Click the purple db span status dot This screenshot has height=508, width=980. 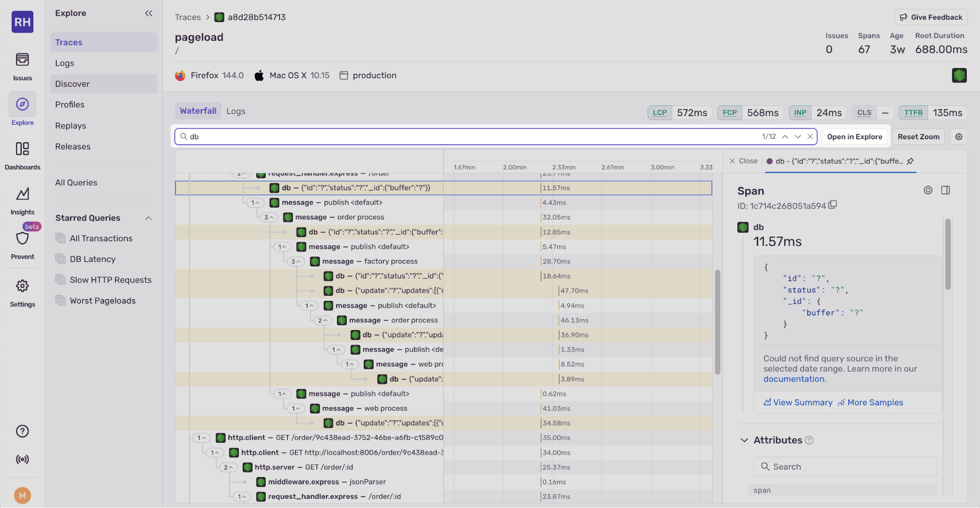pyautogui.click(x=770, y=161)
